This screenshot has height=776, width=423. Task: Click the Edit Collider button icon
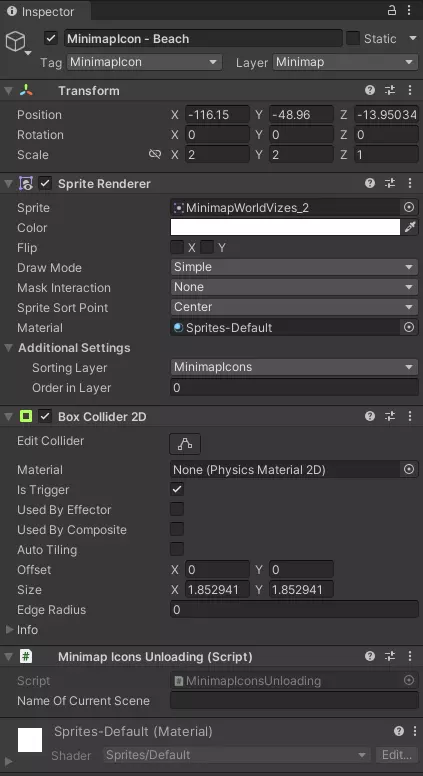pos(185,444)
